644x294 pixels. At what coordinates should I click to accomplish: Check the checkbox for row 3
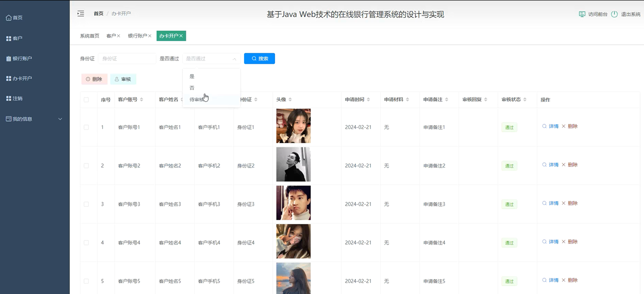tap(86, 204)
